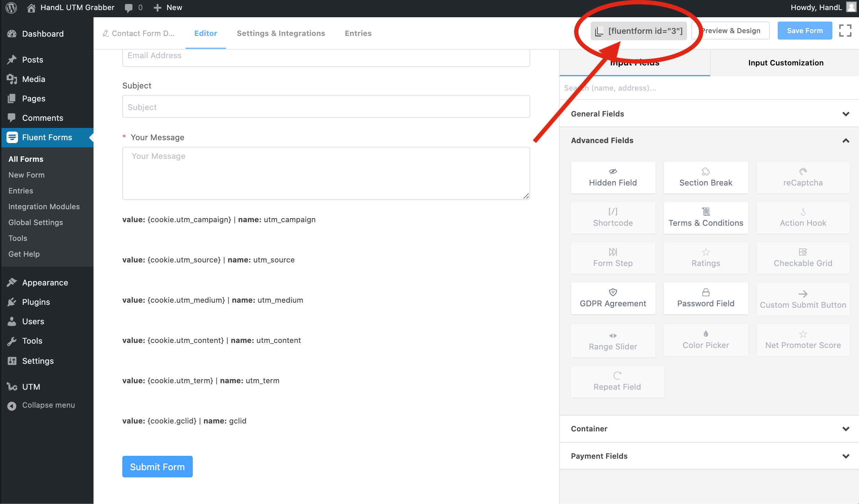The image size is (859, 504).
Task: Add the Terms & Conditions field
Action: [706, 218]
